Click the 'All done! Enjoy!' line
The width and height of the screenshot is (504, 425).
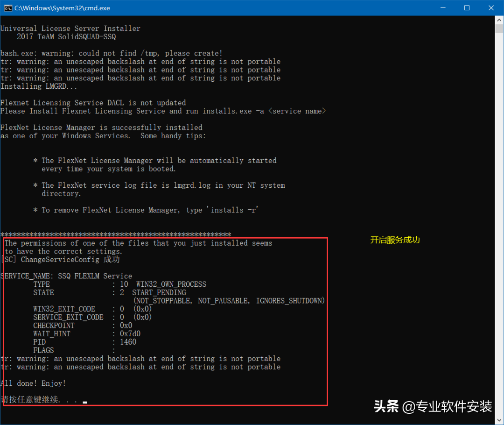pos(33,383)
